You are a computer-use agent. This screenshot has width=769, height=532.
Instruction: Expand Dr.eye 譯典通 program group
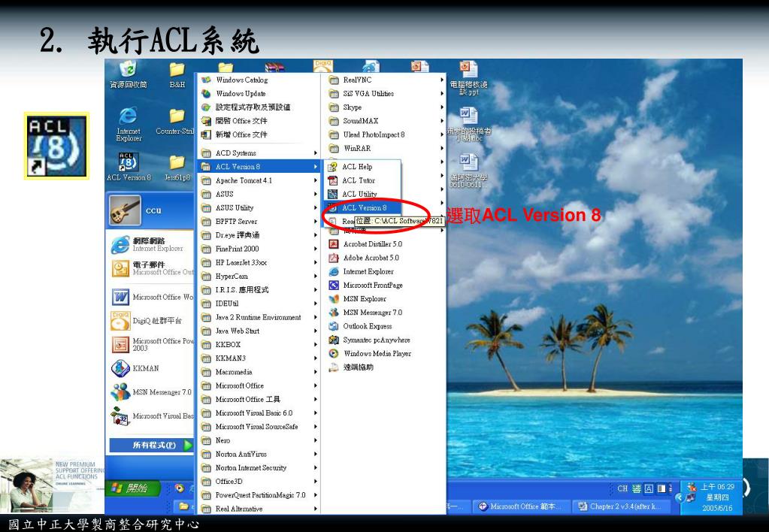click(259, 235)
